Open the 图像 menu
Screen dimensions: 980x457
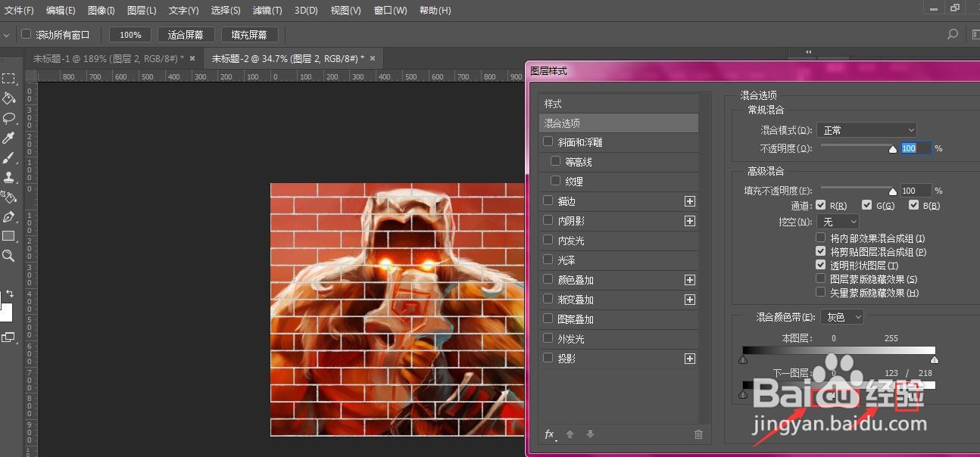(101, 11)
